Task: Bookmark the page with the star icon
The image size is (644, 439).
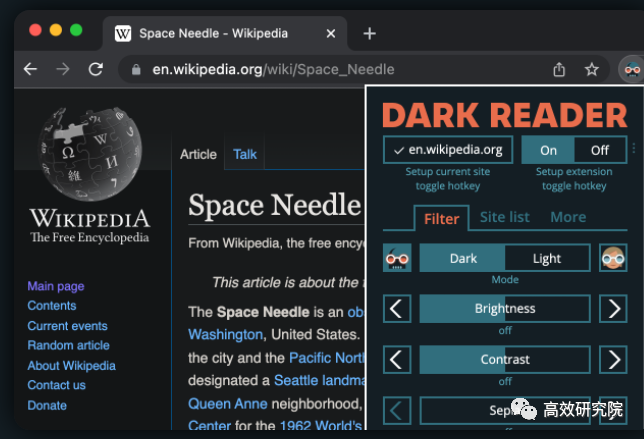Action: coord(591,69)
